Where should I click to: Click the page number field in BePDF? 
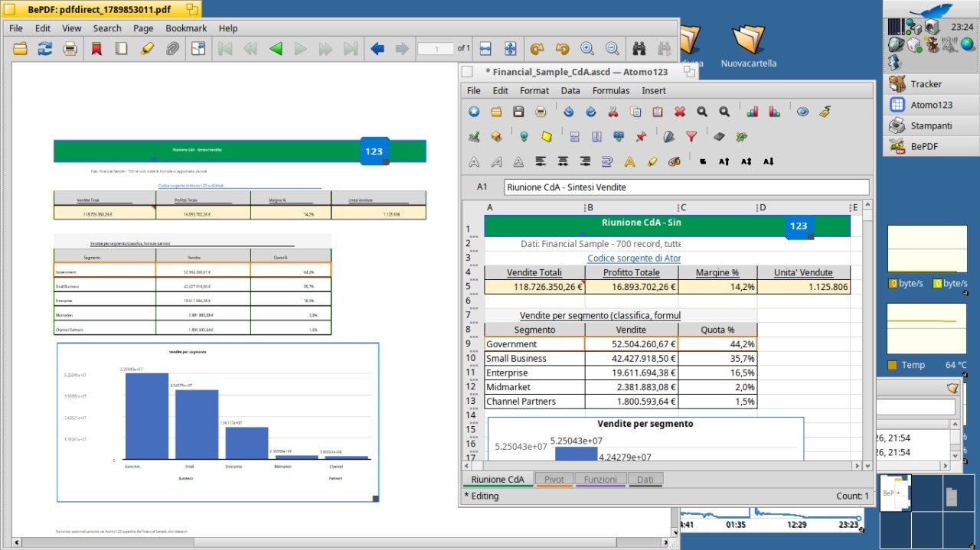[436, 49]
